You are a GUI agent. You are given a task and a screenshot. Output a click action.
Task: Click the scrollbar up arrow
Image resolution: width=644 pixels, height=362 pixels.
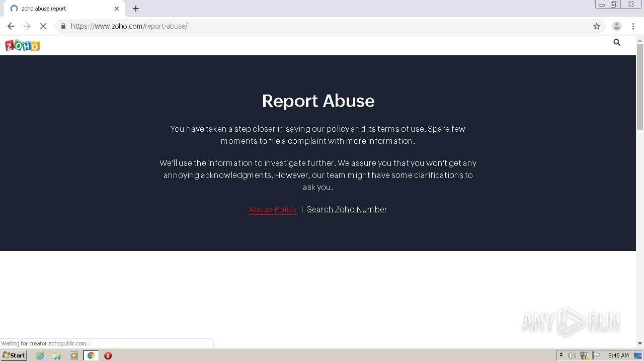[640, 40]
